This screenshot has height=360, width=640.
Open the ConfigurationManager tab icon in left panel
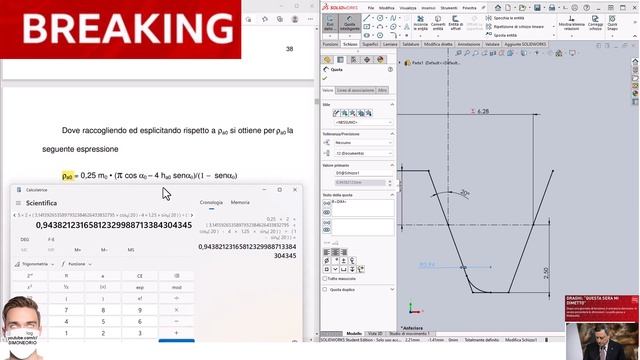click(x=353, y=60)
